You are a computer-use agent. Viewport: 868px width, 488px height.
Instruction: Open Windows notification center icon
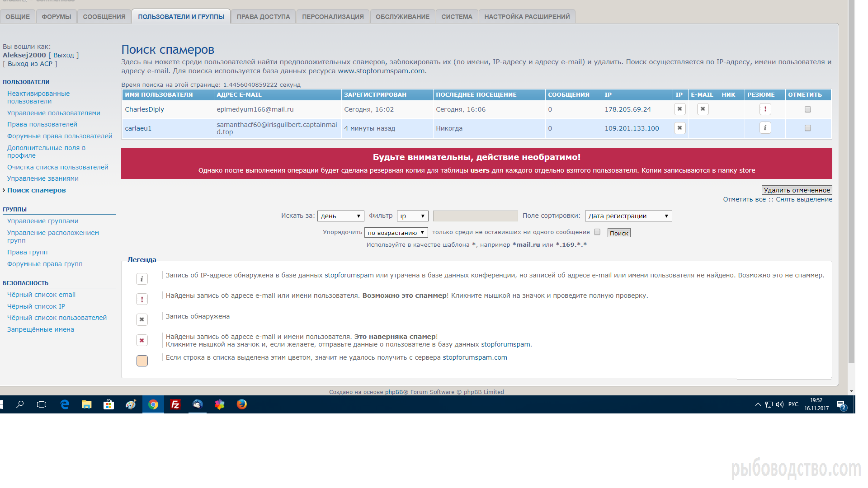point(841,404)
